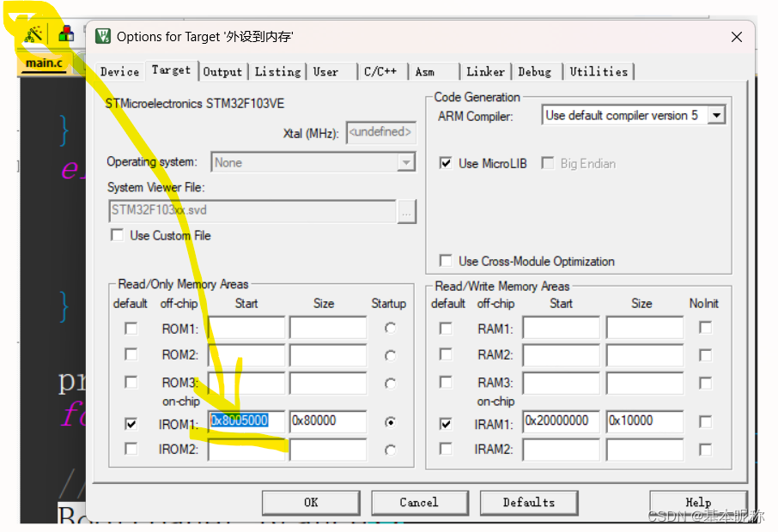Screen dimensions: 778x532
Task: Check the IRAM2 default checkbox
Action: coord(446,449)
